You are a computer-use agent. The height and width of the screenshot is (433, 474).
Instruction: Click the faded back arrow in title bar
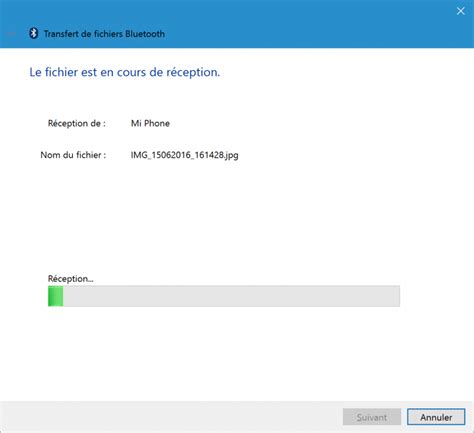click(11, 33)
